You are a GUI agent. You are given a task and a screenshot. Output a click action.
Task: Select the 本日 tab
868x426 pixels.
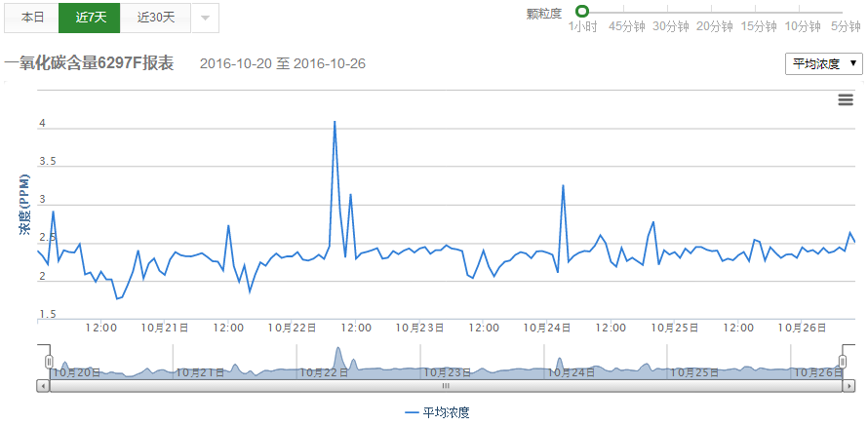(33, 18)
